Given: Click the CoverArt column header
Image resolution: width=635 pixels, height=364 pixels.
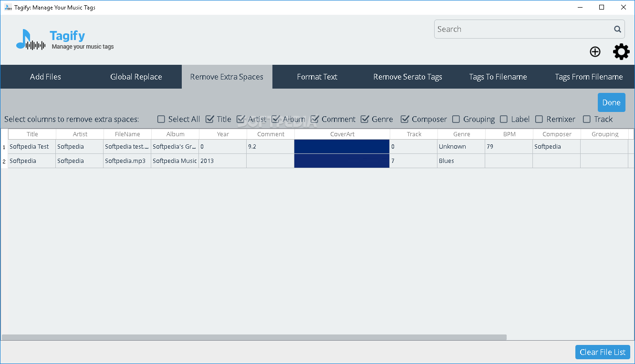Looking at the screenshot, I should pyautogui.click(x=342, y=134).
